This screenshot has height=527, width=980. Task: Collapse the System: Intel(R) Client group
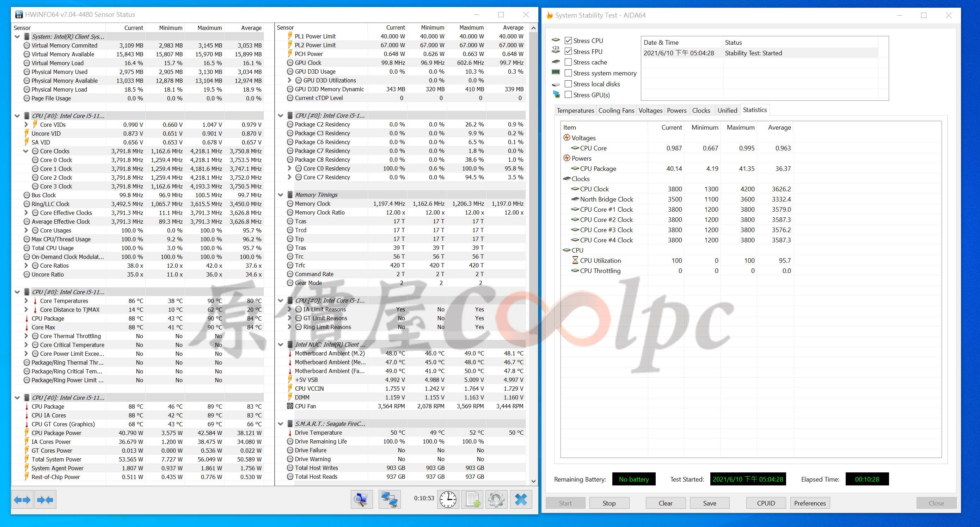coord(18,37)
